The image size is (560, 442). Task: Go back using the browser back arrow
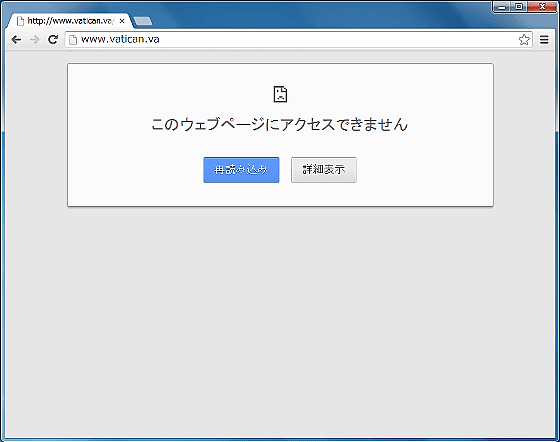(x=16, y=40)
